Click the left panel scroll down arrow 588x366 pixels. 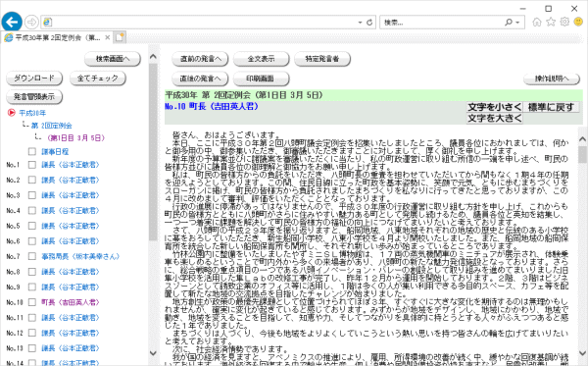pos(153,353)
